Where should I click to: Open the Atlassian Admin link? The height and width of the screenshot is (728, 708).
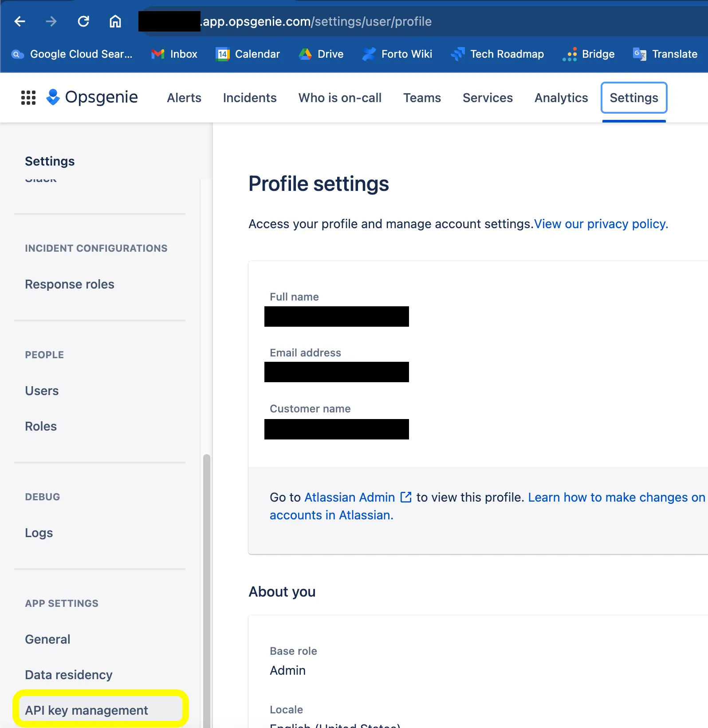350,497
